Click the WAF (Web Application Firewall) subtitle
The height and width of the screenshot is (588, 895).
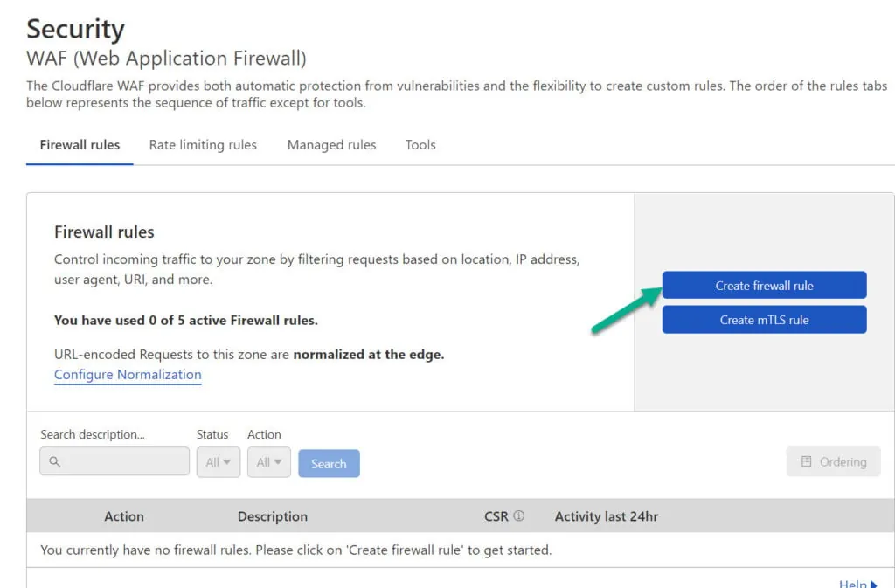pyautogui.click(x=166, y=59)
